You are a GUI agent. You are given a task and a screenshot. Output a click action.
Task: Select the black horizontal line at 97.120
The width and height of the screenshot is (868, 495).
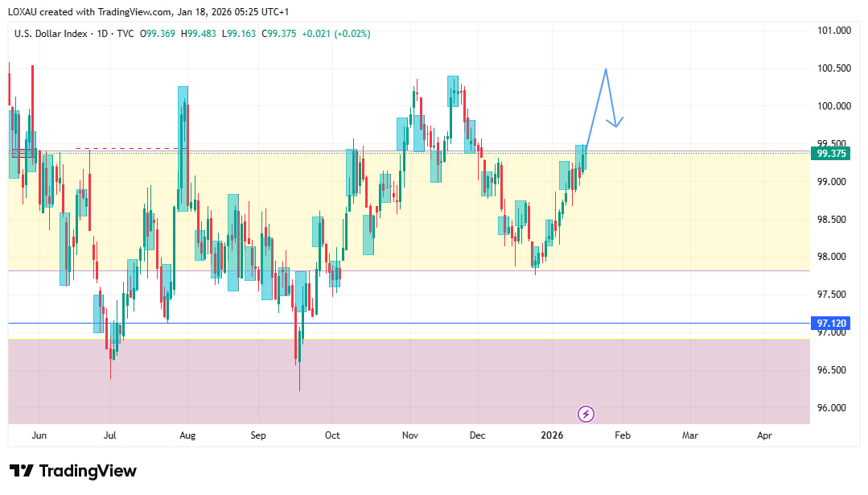(483, 324)
